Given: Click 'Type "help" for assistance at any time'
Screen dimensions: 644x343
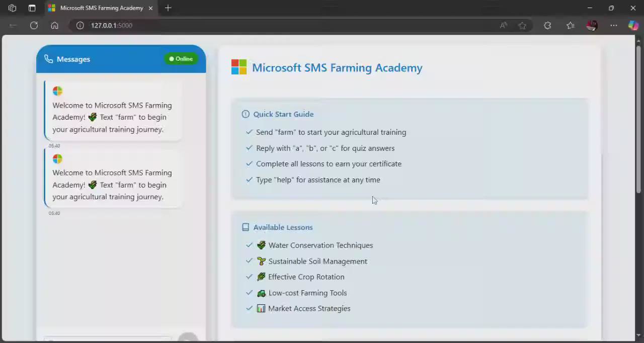Looking at the screenshot, I should [x=318, y=180].
